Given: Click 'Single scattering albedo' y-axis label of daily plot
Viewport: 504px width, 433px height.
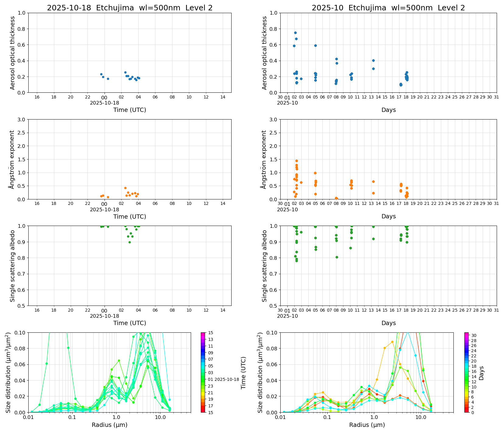Looking at the screenshot, I should [x=12, y=266].
